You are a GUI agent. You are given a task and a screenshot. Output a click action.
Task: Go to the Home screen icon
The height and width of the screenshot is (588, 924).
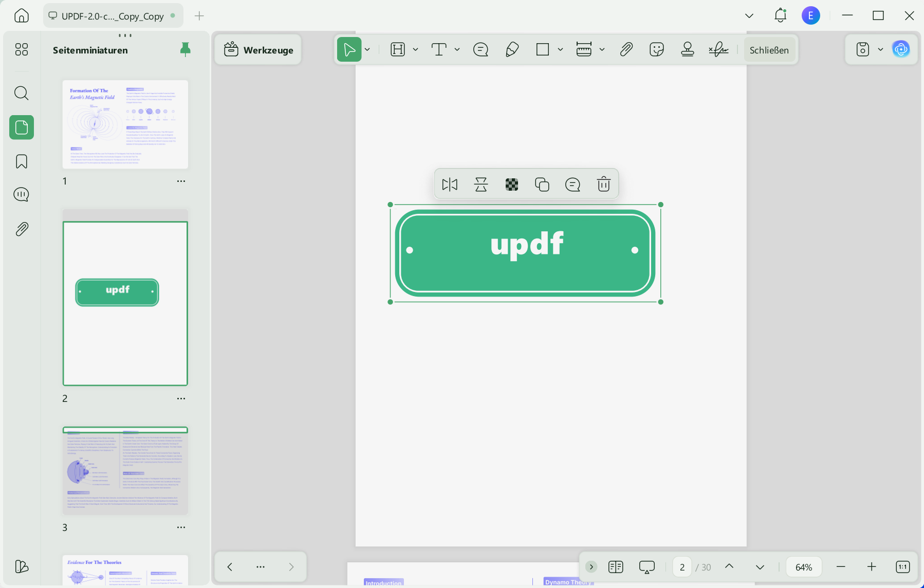click(22, 15)
